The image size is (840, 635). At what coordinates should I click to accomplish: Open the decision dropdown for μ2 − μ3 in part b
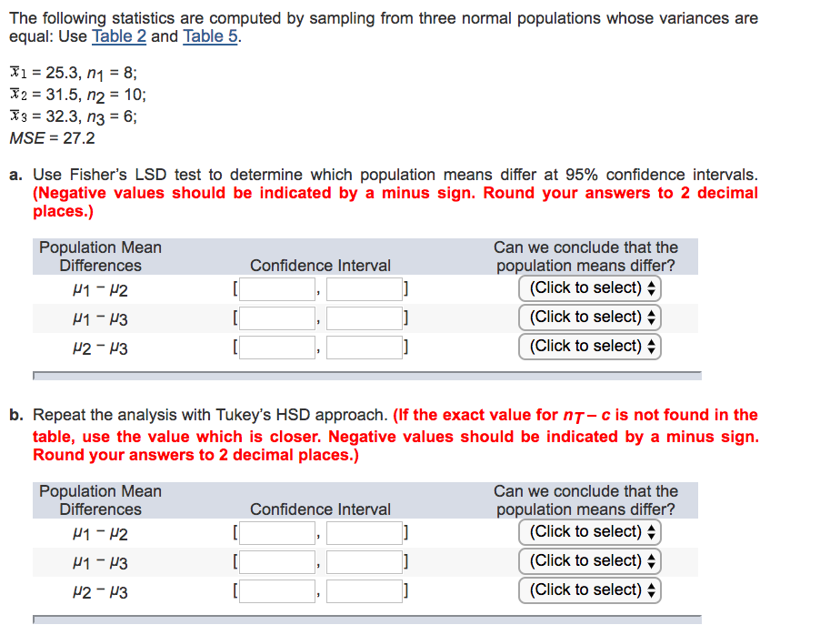click(x=589, y=590)
